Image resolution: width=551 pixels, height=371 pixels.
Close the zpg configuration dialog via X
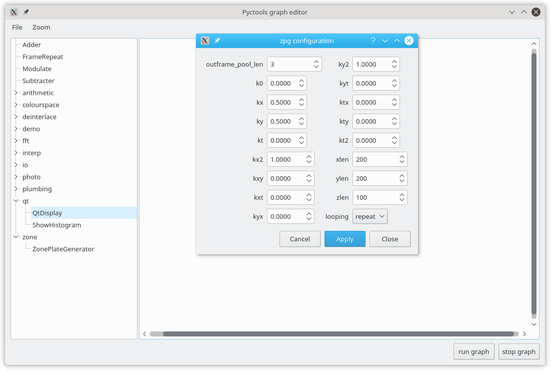click(409, 41)
